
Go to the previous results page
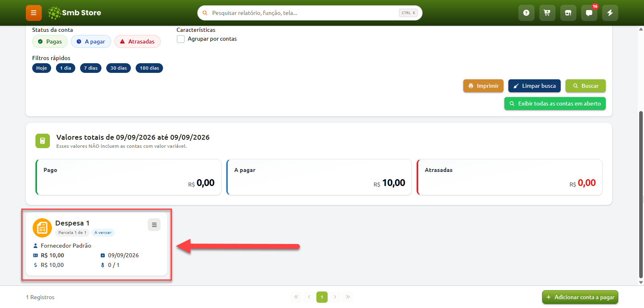(x=309, y=297)
